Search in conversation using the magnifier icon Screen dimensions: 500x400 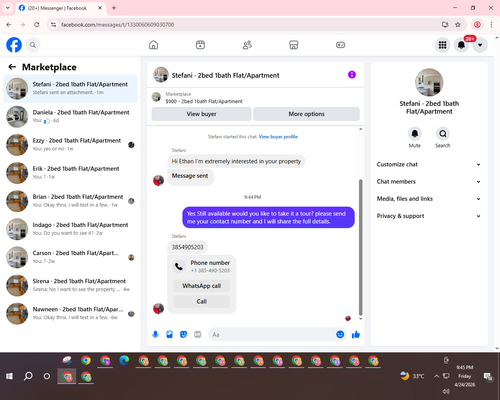click(x=443, y=134)
